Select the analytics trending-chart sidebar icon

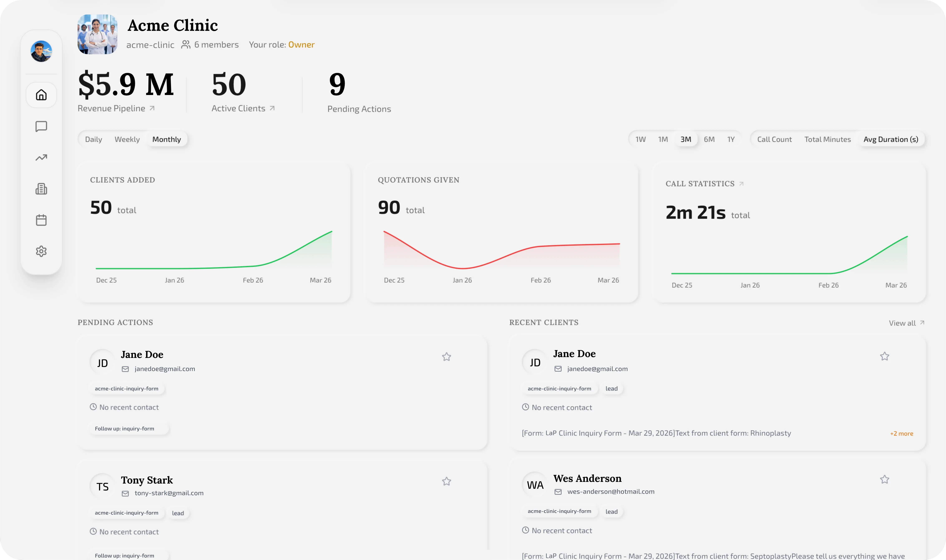point(41,158)
